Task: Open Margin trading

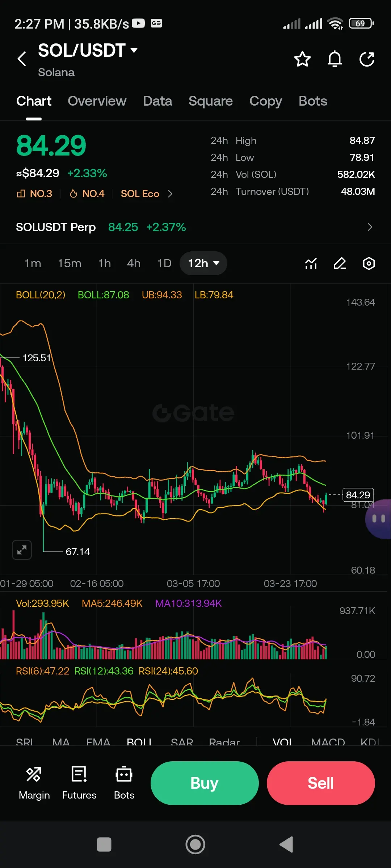Action: click(x=34, y=783)
